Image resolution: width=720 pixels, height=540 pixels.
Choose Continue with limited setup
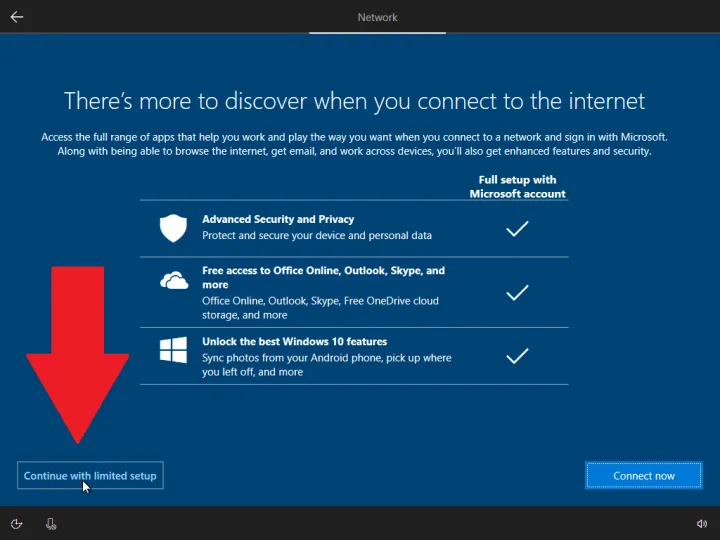click(x=90, y=476)
